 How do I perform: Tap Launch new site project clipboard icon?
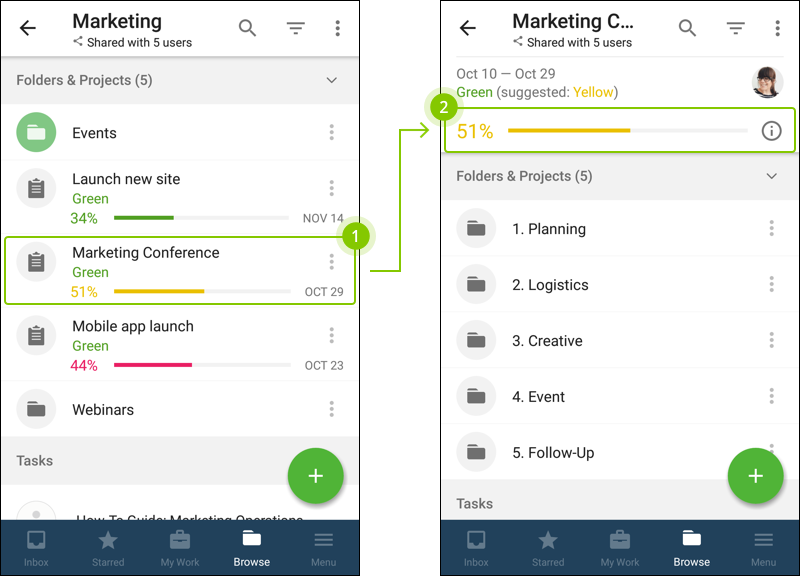[x=36, y=188]
